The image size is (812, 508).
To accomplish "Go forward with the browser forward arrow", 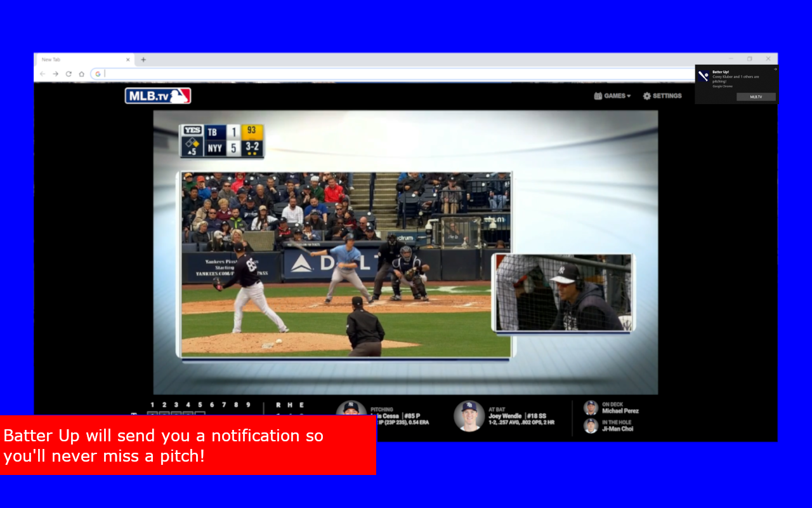I will tap(56, 74).
